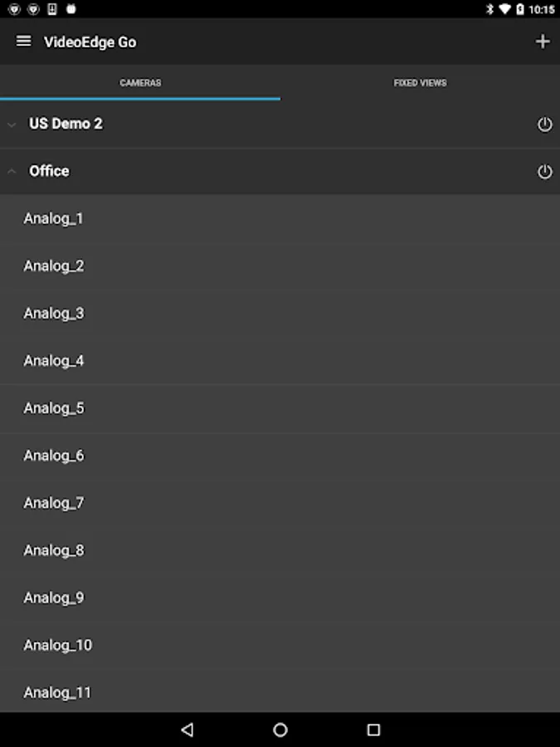This screenshot has height=747, width=560.
Task: Select the Analog_3 camera
Action: (54, 314)
